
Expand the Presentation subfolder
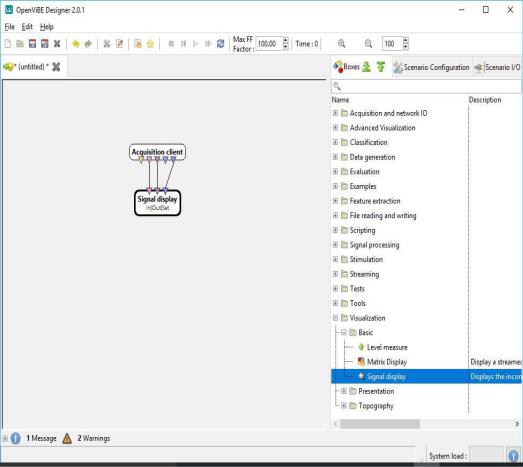coord(344,391)
